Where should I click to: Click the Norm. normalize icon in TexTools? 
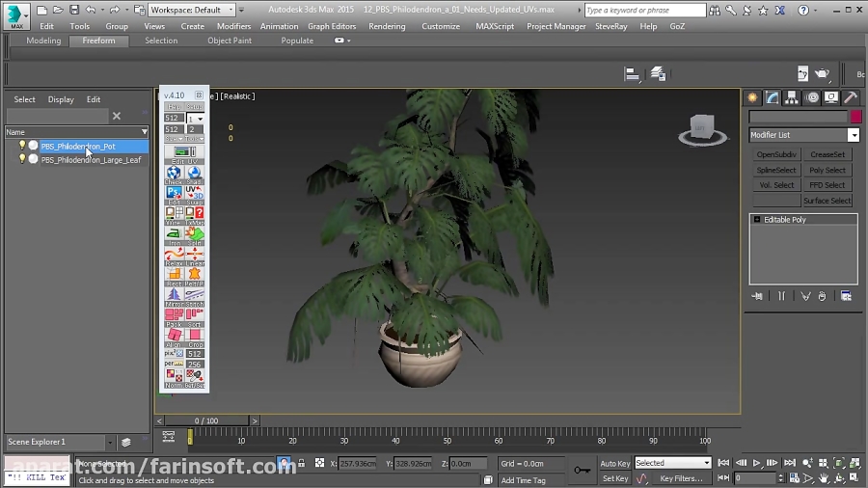(x=174, y=378)
